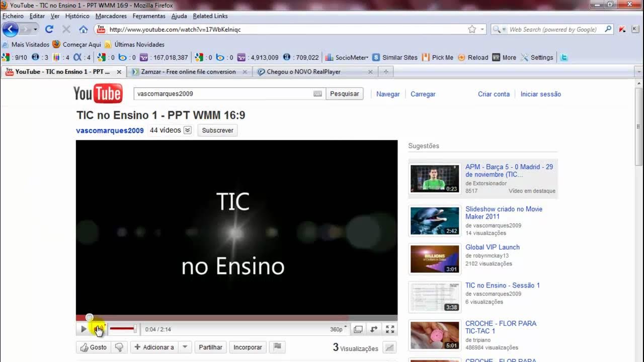The width and height of the screenshot is (644, 362).
Task: Click the Similar Sites toolbar button
Action: click(x=395, y=57)
